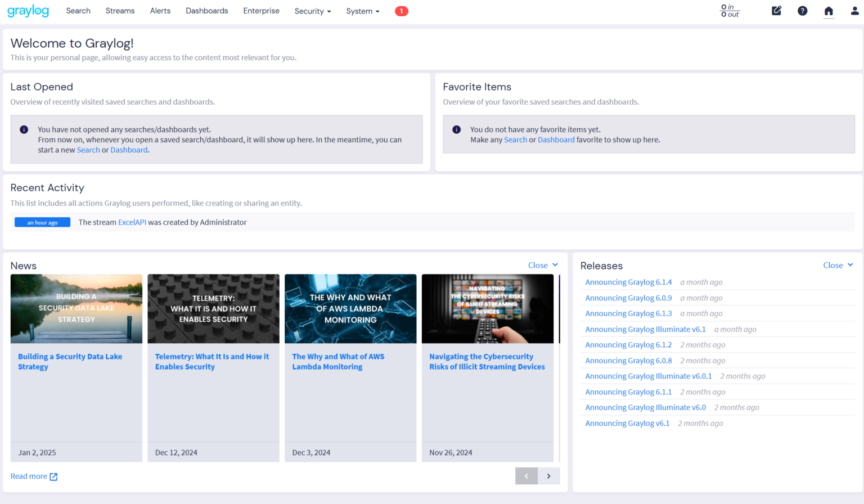
Task: Open the AWS Lambda Monitoring article thumbnail
Action: pyautogui.click(x=350, y=308)
